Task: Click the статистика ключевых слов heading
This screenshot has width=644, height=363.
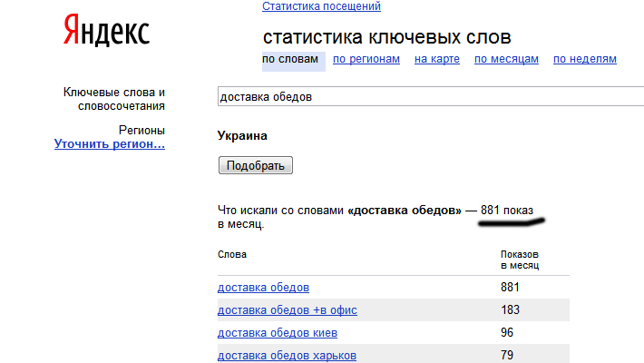Action: (386, 37)
